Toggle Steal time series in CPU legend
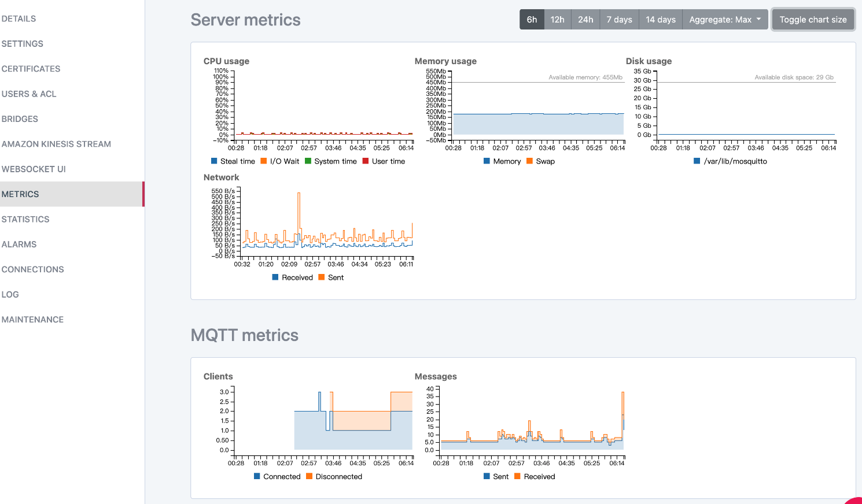The width and height of the screenshot is (862, 504). pyautogui.click(x=233, y=161)
